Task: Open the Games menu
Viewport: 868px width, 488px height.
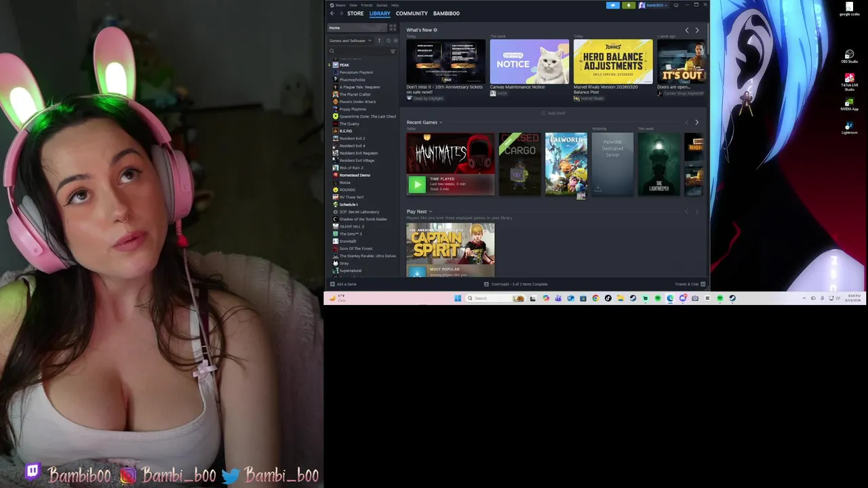Action: (x=382, y=5)
